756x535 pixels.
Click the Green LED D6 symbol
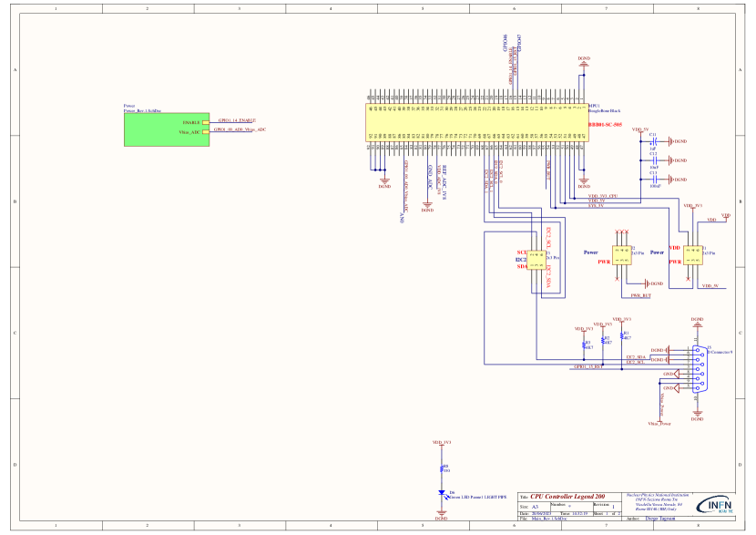click(x=442, y=493)
